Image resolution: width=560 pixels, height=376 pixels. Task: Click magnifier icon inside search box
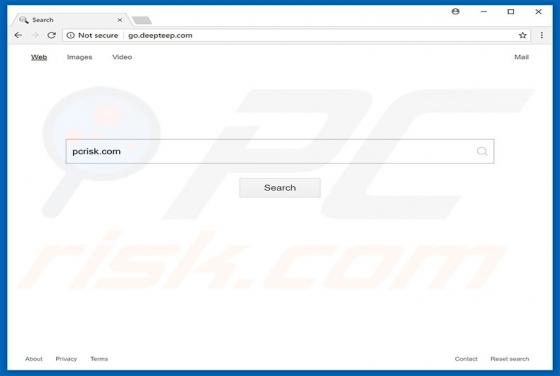(x=482, y=151)
